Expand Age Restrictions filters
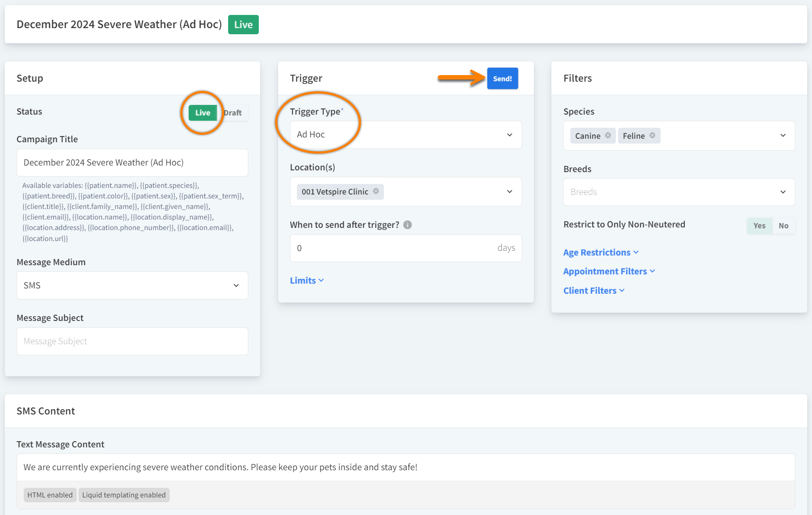 click(x=601, y=252)
